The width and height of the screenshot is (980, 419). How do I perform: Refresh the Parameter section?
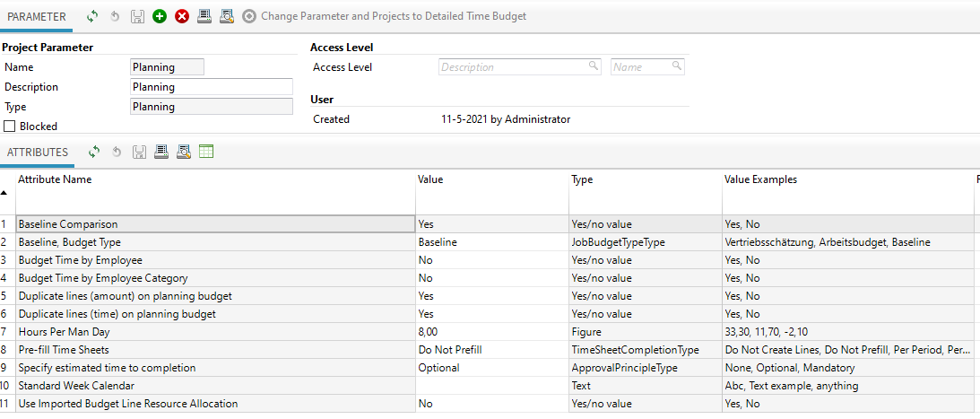(x=92, y=16)
